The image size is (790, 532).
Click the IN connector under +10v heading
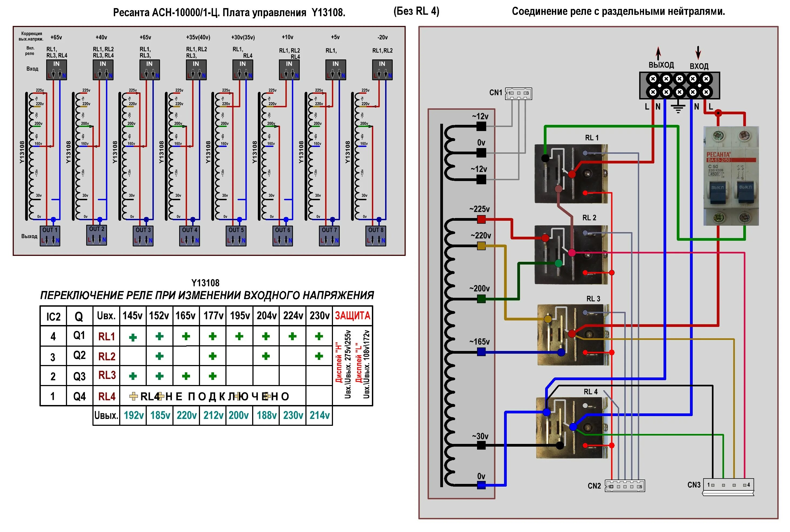pos(289,69)
